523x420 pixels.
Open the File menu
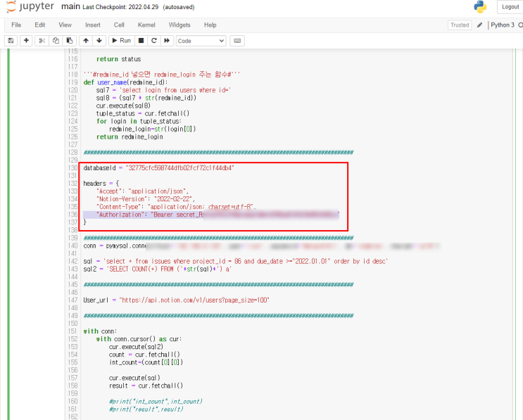coord(16,25)
